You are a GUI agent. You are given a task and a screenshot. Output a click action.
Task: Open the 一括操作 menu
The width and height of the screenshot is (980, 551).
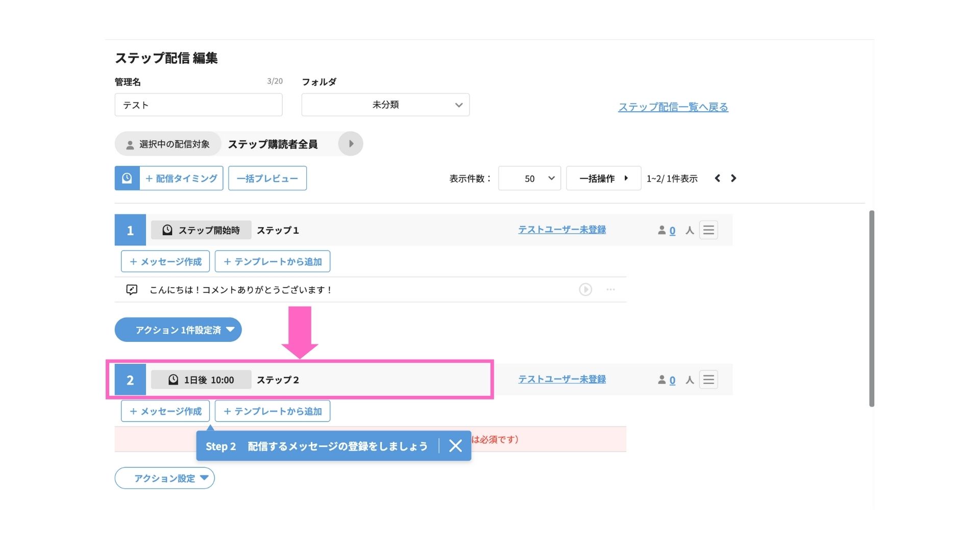603,178
